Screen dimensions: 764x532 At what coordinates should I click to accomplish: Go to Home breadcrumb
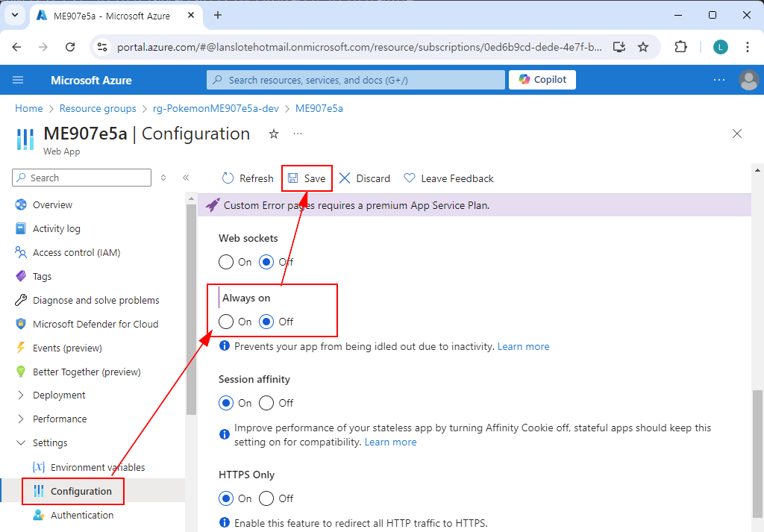click(29, 108)
